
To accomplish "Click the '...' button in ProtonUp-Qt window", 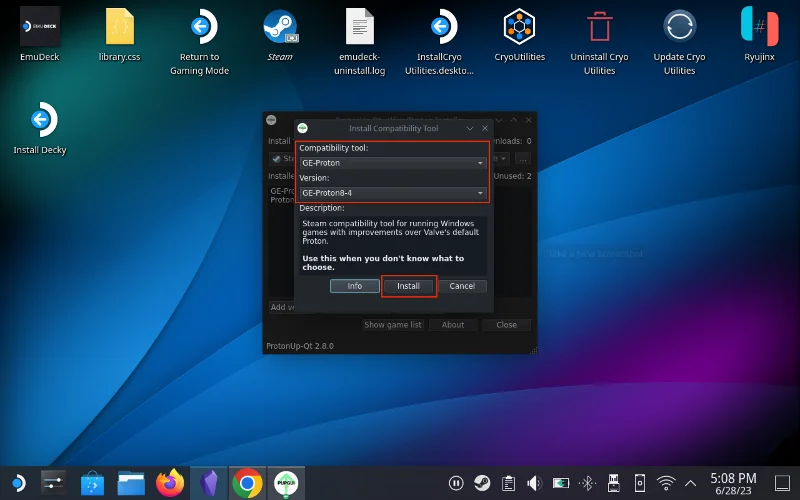I will coord(523,159).
